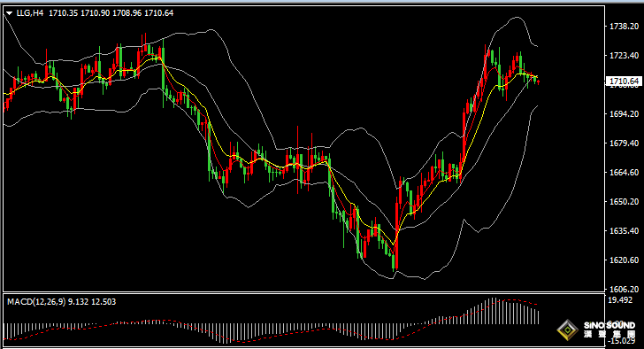The image size is (644, 349).
Task: Click the 1620.60 price axis label
Action: 624,260
